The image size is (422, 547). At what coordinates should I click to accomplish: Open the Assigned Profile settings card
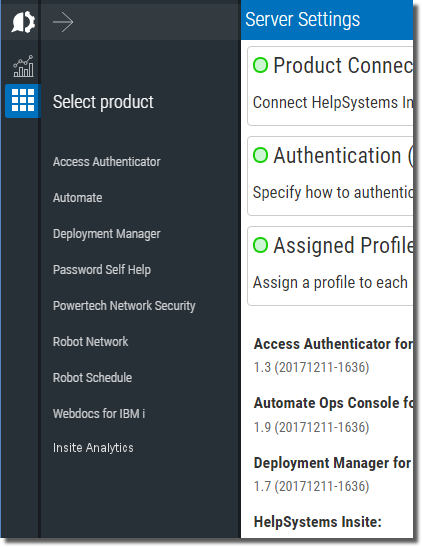[x=330, y=266]
